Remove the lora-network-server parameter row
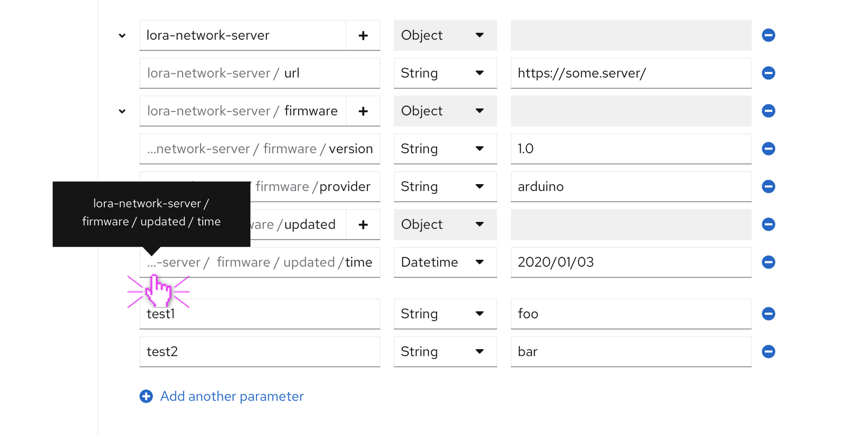 click(768, 35)
